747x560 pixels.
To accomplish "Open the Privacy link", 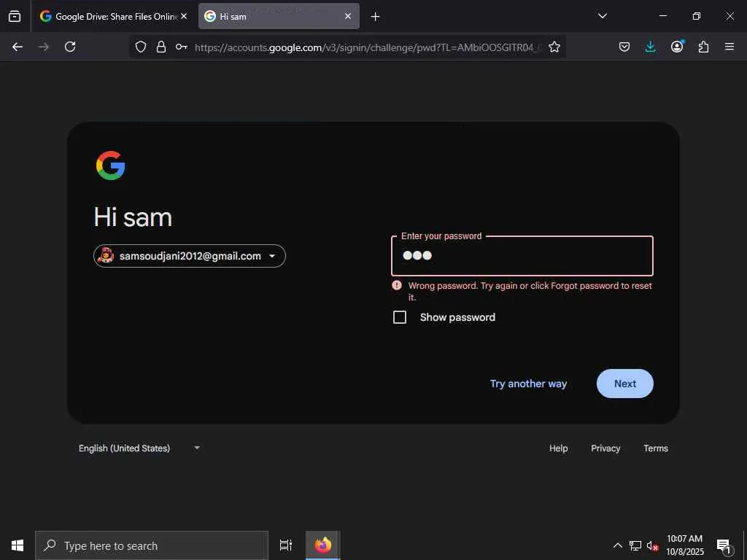I will click(x=605, y=448).
